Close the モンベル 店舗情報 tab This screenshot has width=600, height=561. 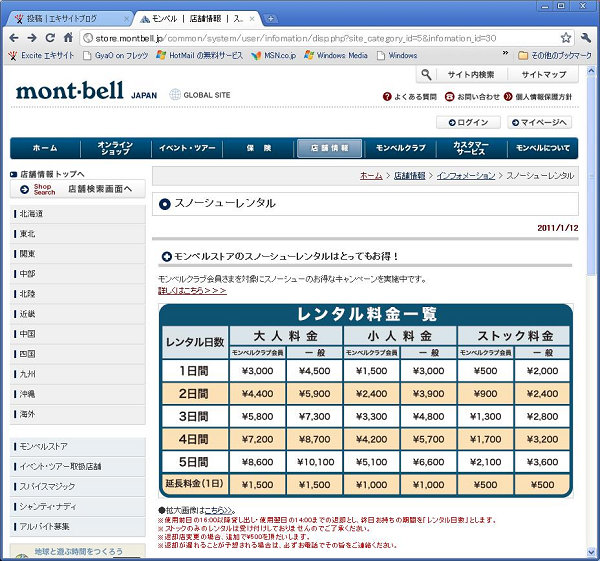(252, 19)
